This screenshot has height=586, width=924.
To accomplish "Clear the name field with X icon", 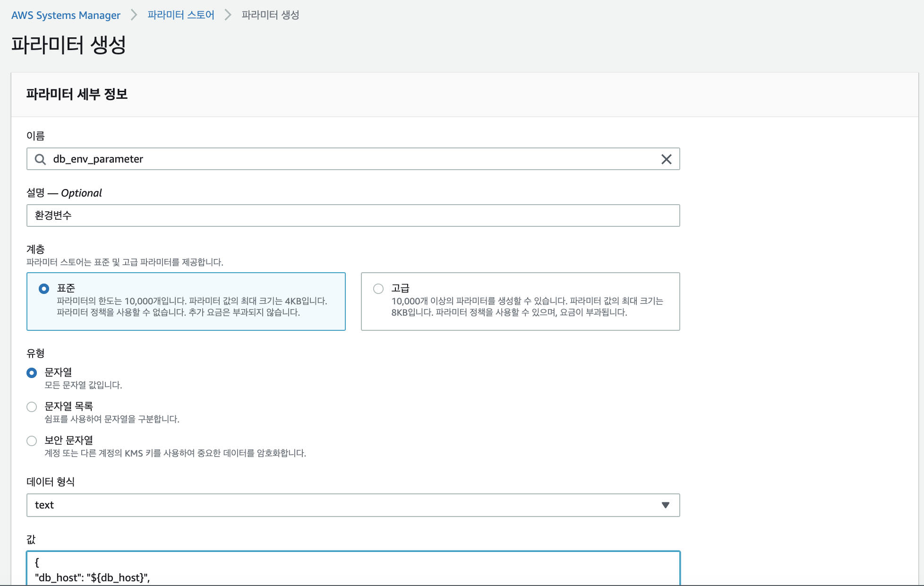I will click(x=666, y=159).
